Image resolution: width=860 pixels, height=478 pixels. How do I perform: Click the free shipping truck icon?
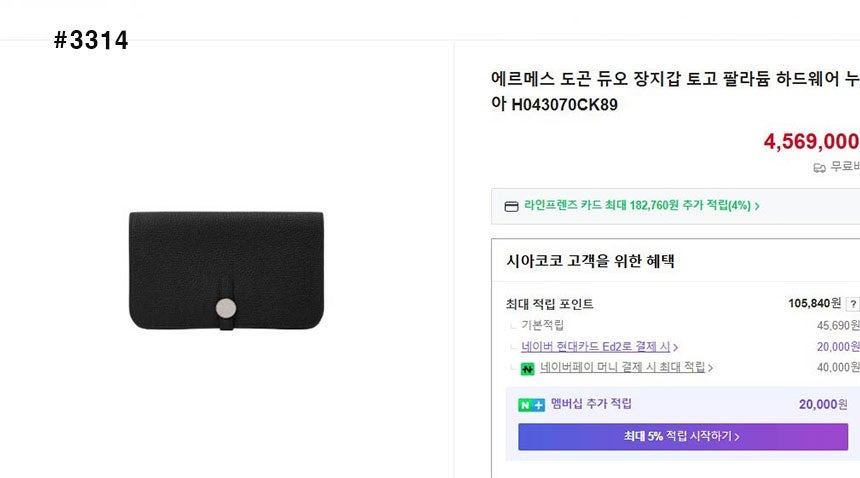820,168
